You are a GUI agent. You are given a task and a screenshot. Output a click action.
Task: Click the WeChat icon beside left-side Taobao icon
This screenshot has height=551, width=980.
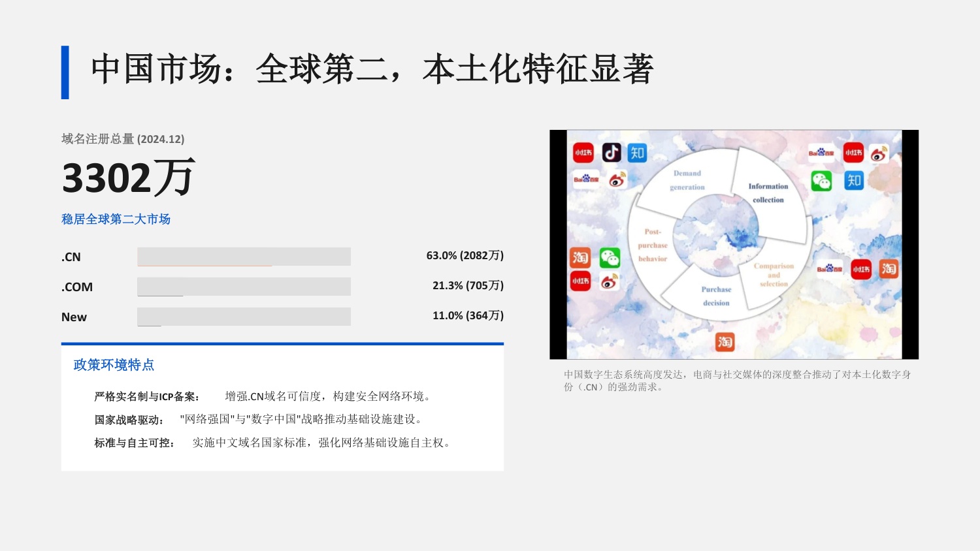610,257
